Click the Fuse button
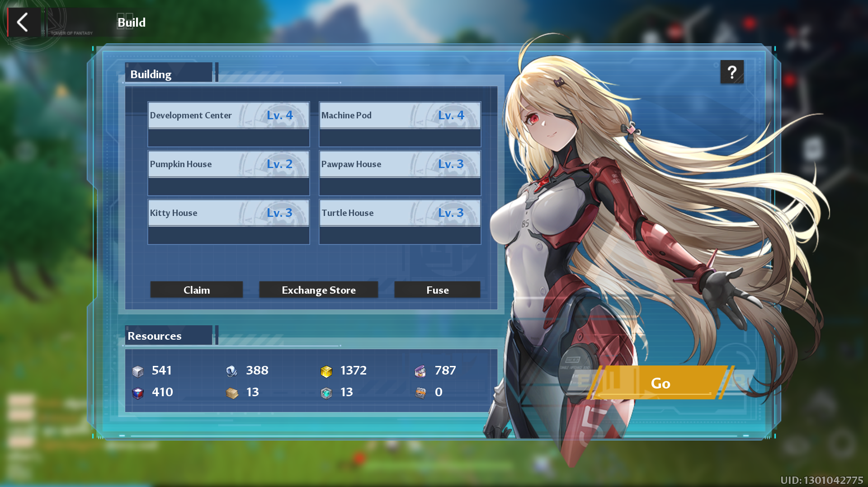Viewport: 868px width, 487px height. tap(437, 290)
